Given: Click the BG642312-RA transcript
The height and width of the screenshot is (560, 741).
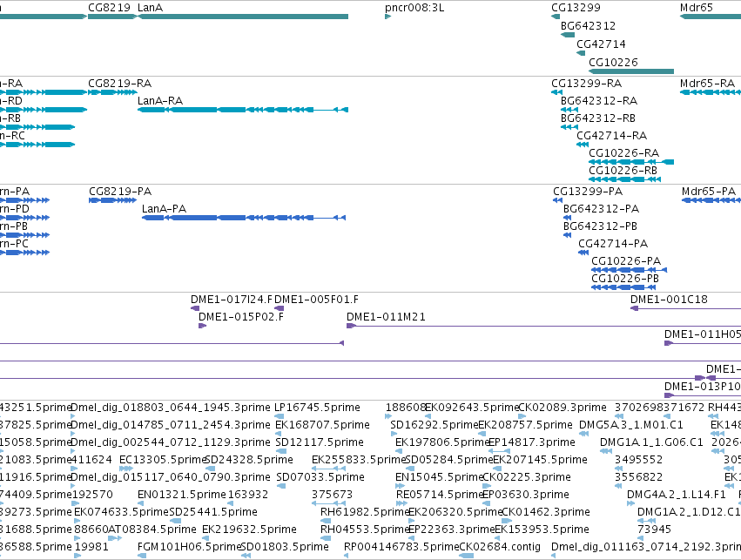Looking at the screenshot, I should tap(569, 110).
